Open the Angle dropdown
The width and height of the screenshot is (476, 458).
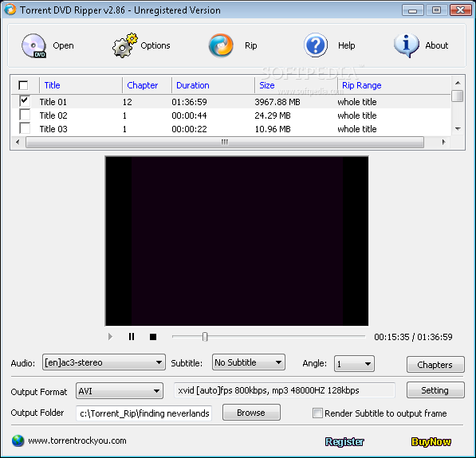tap(354, 364)
